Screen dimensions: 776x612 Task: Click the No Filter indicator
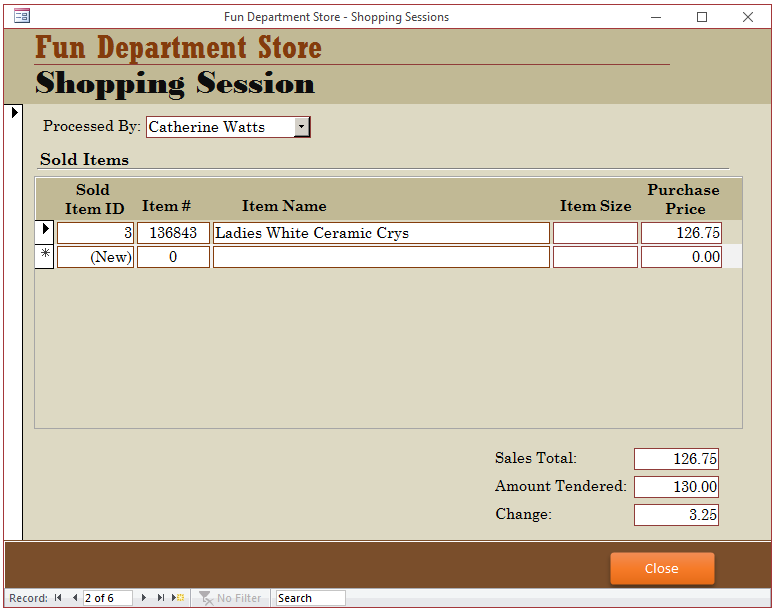pyautogui.click(x=231, y=598)
